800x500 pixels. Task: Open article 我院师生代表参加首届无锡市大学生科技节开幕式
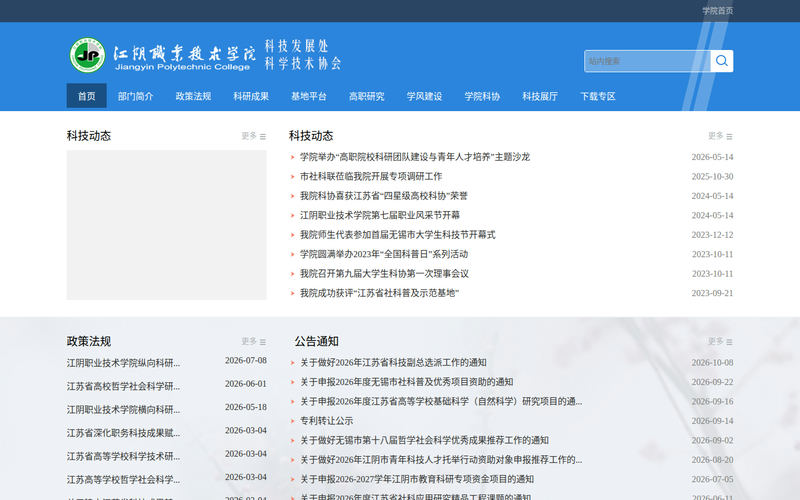pos(397,235)
